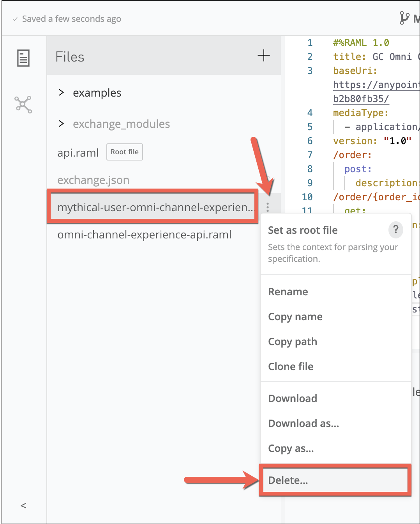Collapse the sidebar with the left chevron
Image resolution: width=420 pixels, height=524 pixels.
pos(23,506)
